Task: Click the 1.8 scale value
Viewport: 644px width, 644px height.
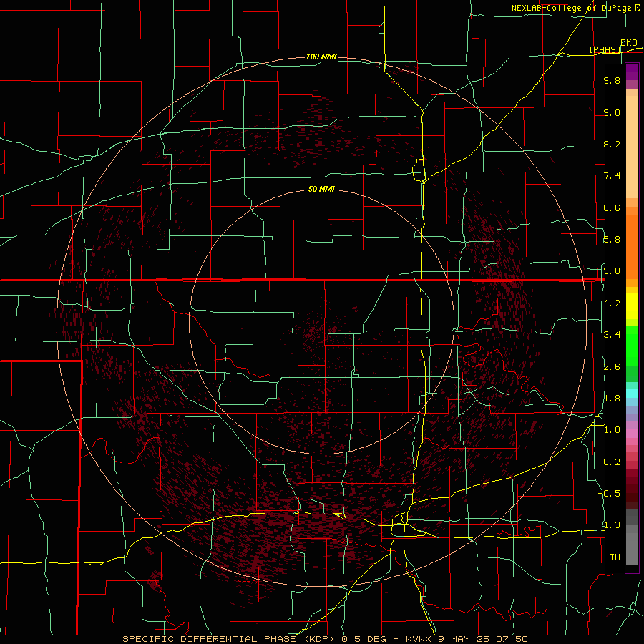Action: (612, 399)
